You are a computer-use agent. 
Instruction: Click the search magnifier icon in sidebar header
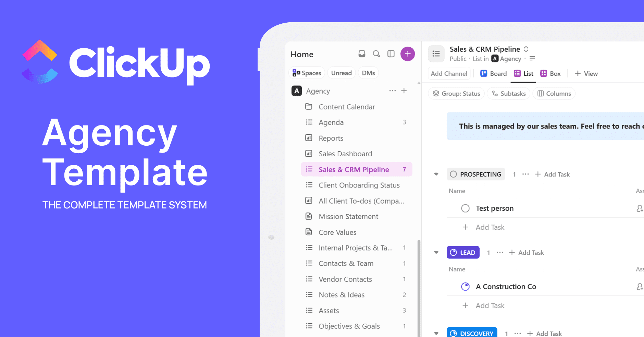point(376,54)
